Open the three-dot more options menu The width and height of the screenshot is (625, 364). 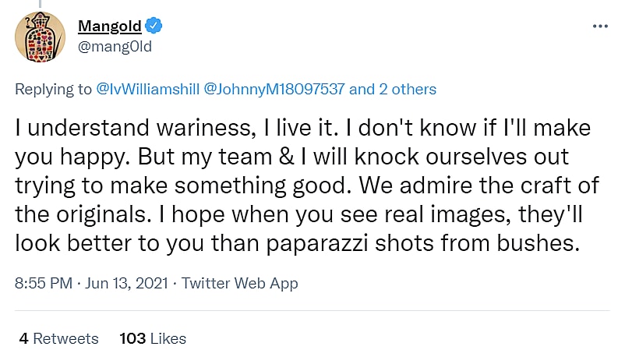coord(599,25)
